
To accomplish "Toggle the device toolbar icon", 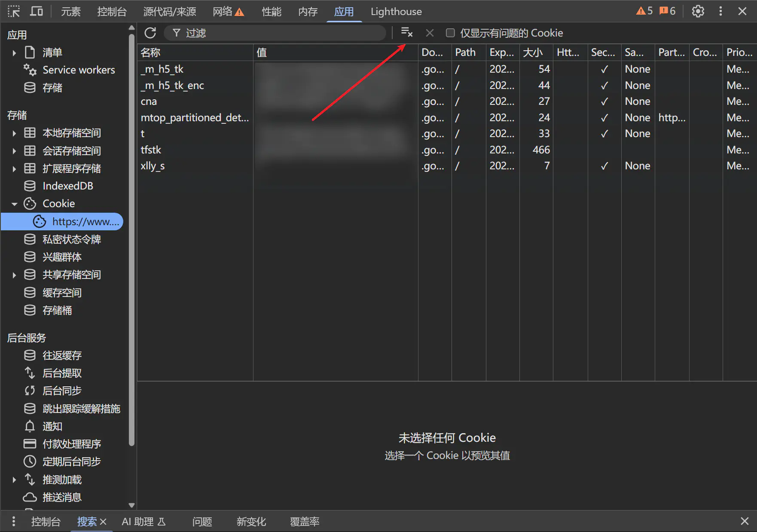I will [x=36, y=11].
